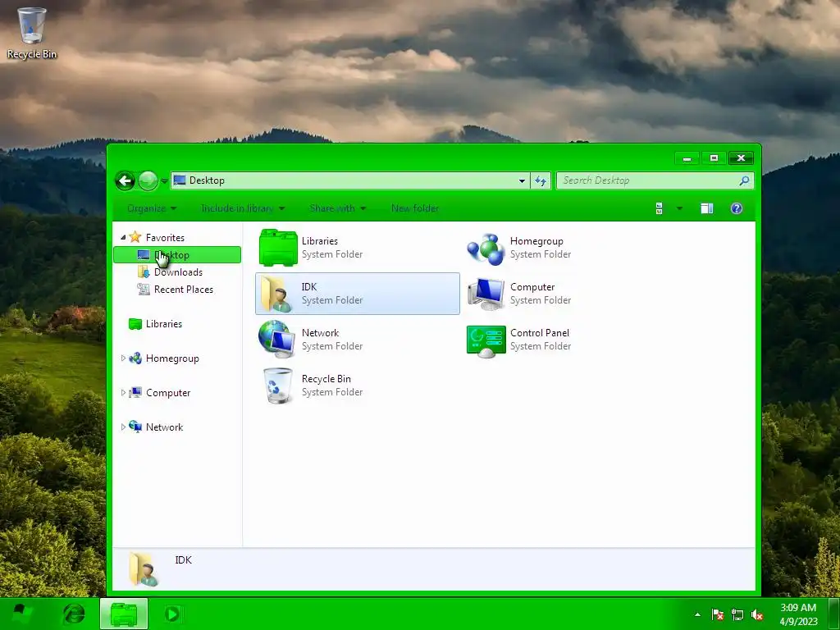The width and height of the screenshot is (840, 630).
Task: Select Desktop under Favorites
Action: click(177, 255)
